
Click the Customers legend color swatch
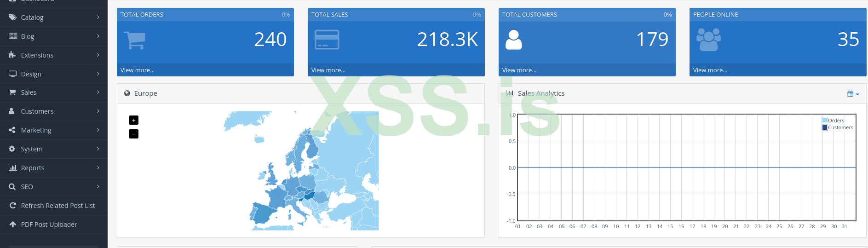[825, 127]
